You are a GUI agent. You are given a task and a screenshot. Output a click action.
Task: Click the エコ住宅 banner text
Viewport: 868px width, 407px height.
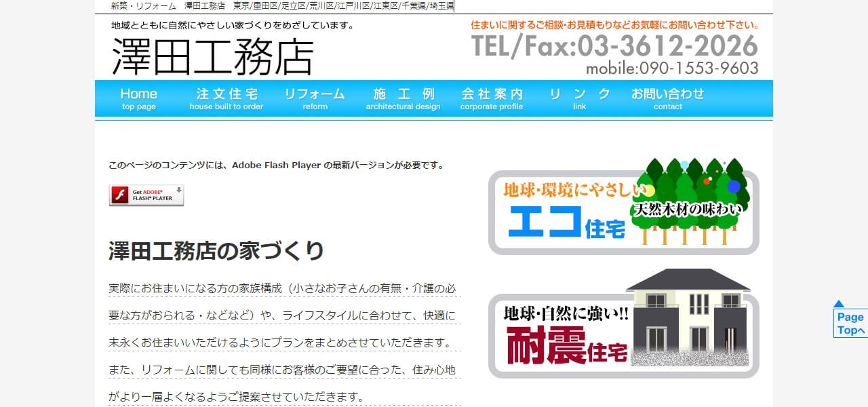[x=566, y=222]
